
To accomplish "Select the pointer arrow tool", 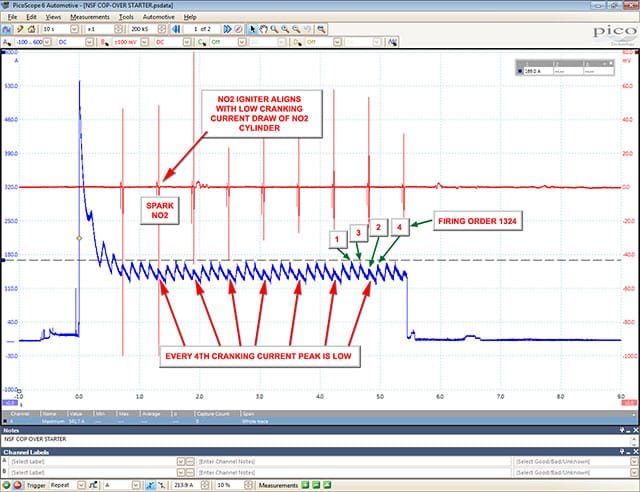I will [253, 29].
